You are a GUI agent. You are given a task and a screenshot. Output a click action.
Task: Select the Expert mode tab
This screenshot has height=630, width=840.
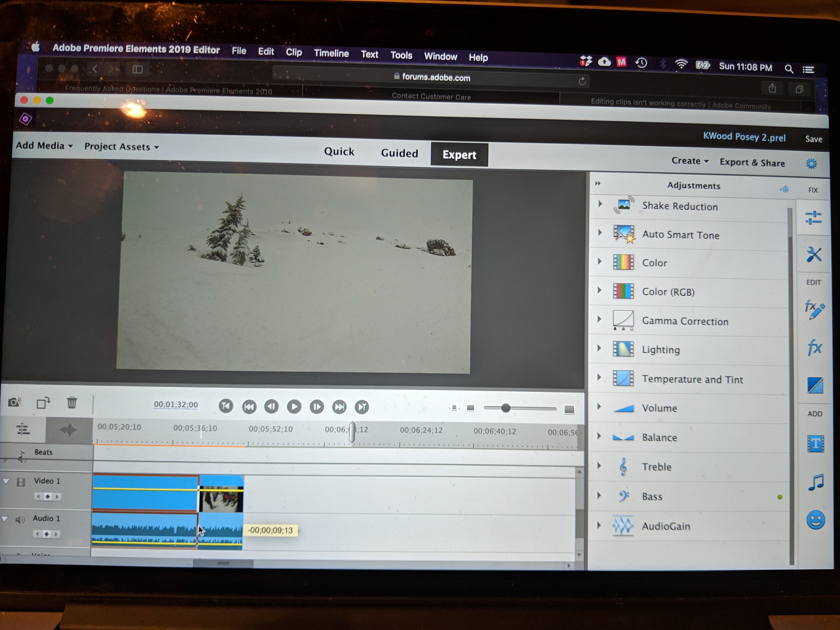pyautogui.click(x=459, y=155)
